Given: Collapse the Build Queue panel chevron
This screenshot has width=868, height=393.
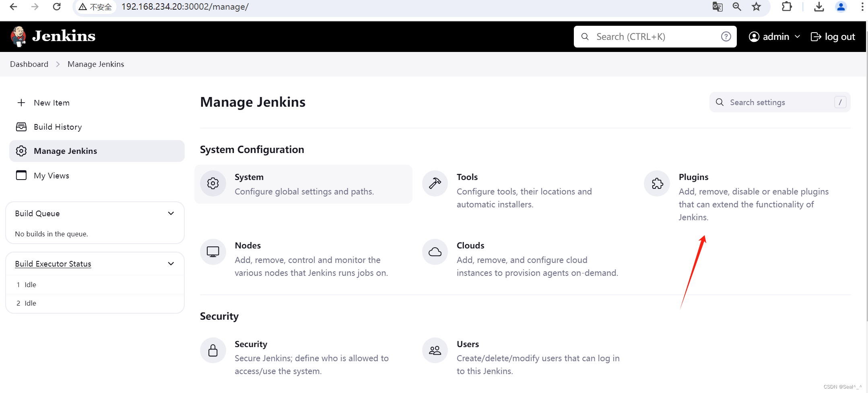Looking at the screenshot, I should pyautogui.click(x=171, y=213).
